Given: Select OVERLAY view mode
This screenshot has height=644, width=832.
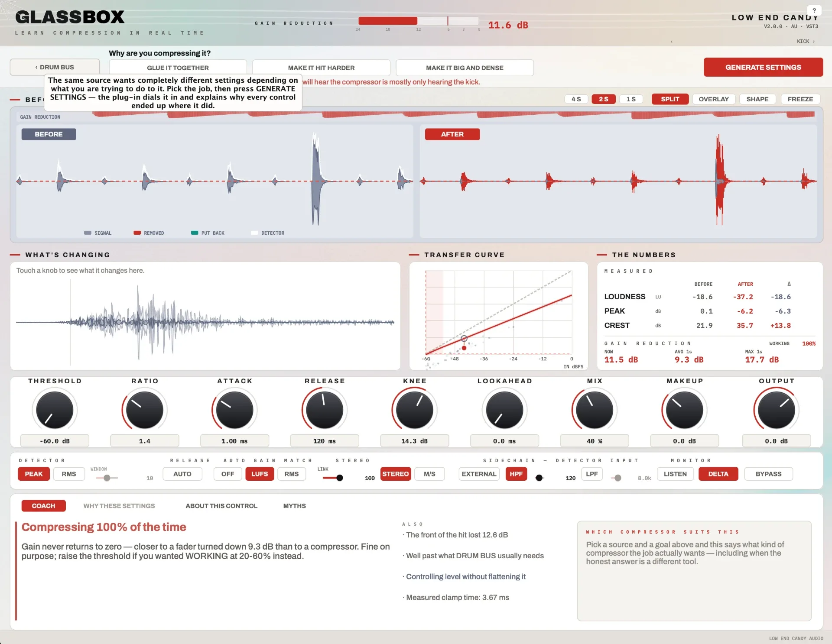Looking at the screenshot, I should click(x=714, y=99).
